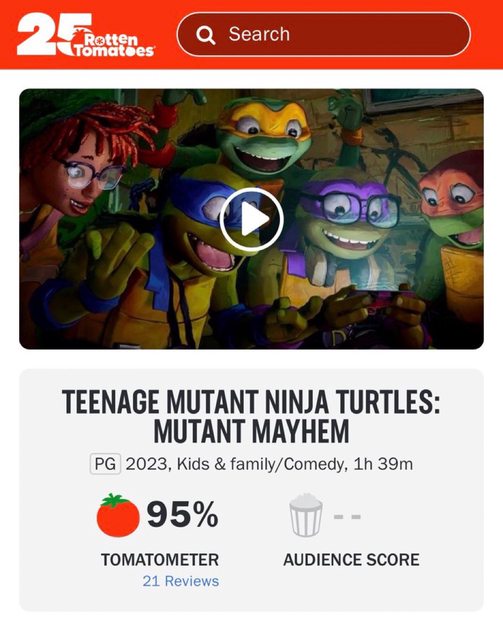Click the movie title Teenage Mutant Ninja Turtles
Viewport: 503px width, 640px height.
click(x=251, y=402)
